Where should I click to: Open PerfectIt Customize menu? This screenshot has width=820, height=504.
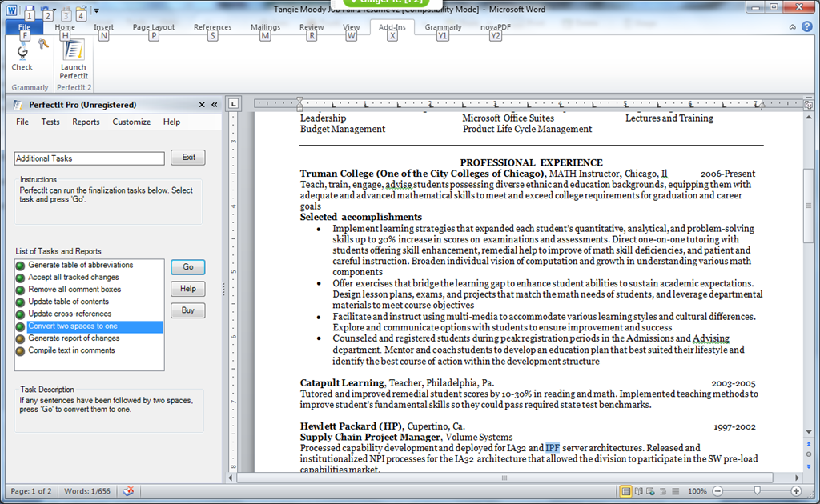(131, 122)
